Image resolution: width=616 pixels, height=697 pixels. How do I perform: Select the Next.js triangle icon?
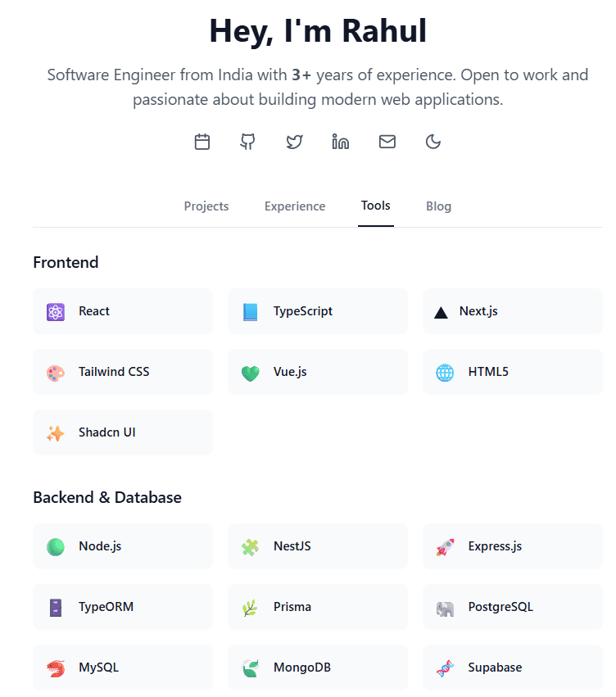click(x=441, y=312)
